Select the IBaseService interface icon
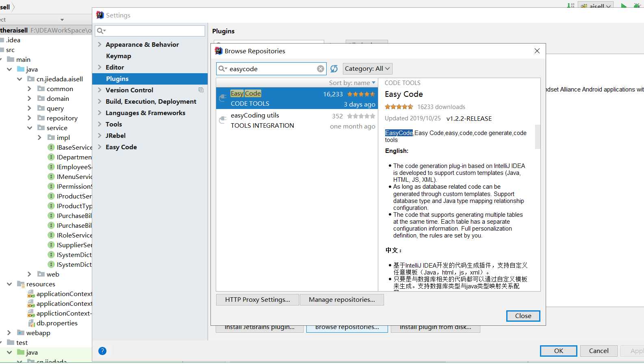The image size is (644, 364). tap(51, 147)
